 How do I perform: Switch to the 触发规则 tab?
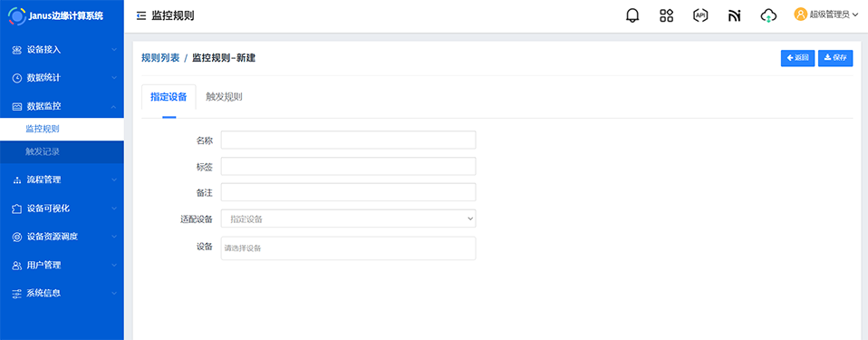click(x=224, y=97)
